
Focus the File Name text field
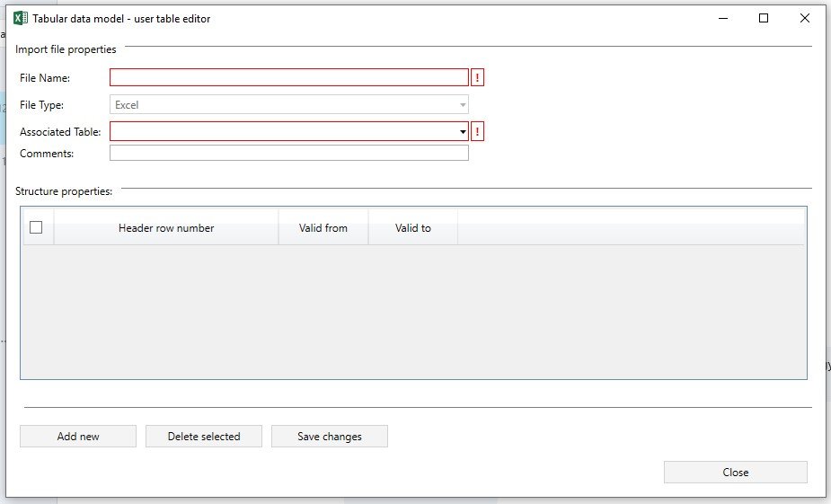pyautogui.click(x=288, y=78)
